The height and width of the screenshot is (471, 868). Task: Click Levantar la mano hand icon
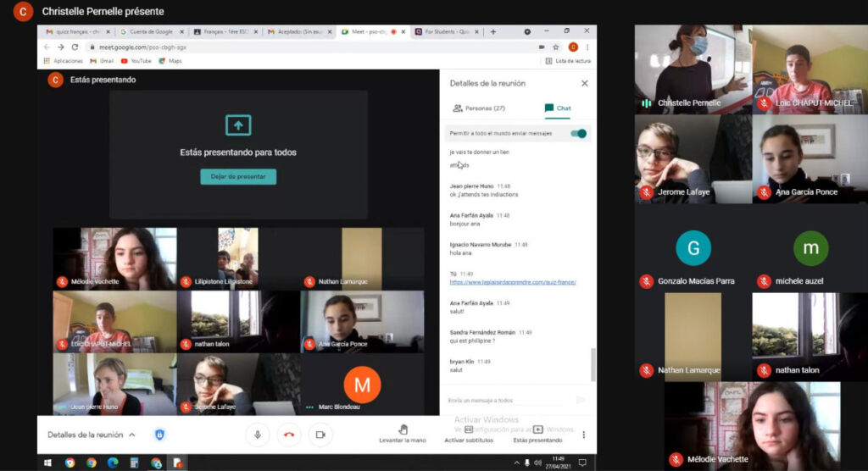[x=403, y=429]
